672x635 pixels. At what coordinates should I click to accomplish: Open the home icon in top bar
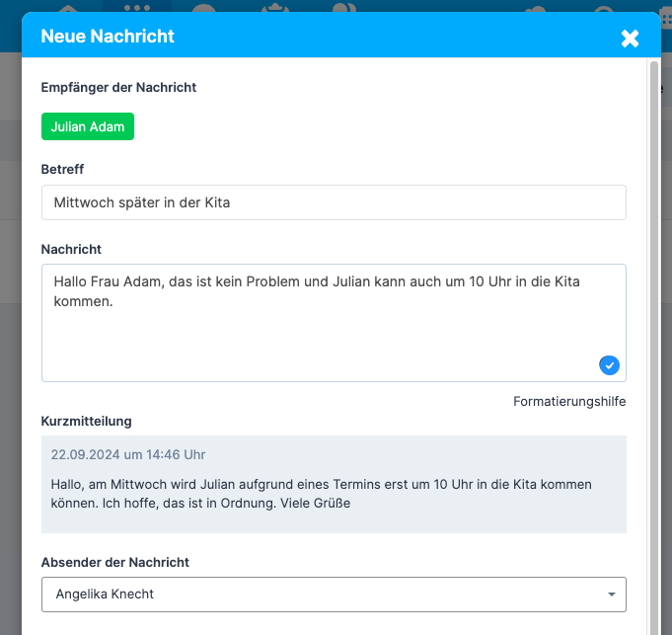[x=68, y=7]
